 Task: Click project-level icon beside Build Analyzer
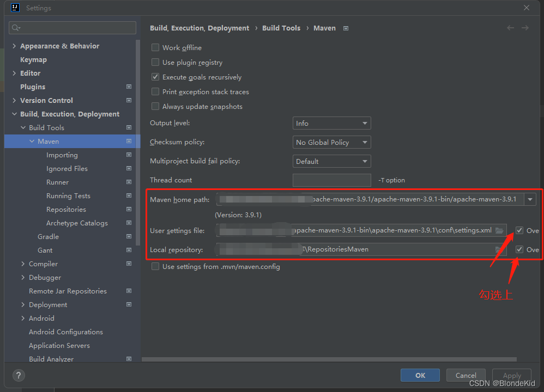click(129, 359)
